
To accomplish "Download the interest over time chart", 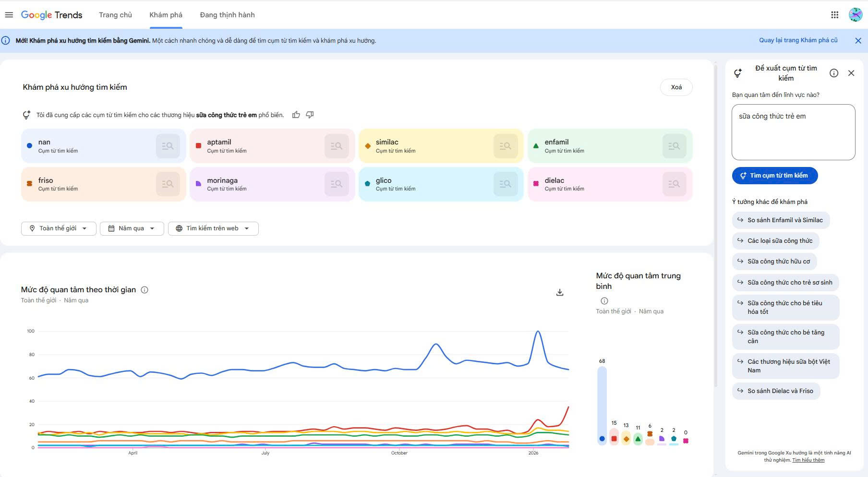I will (559, 292).
